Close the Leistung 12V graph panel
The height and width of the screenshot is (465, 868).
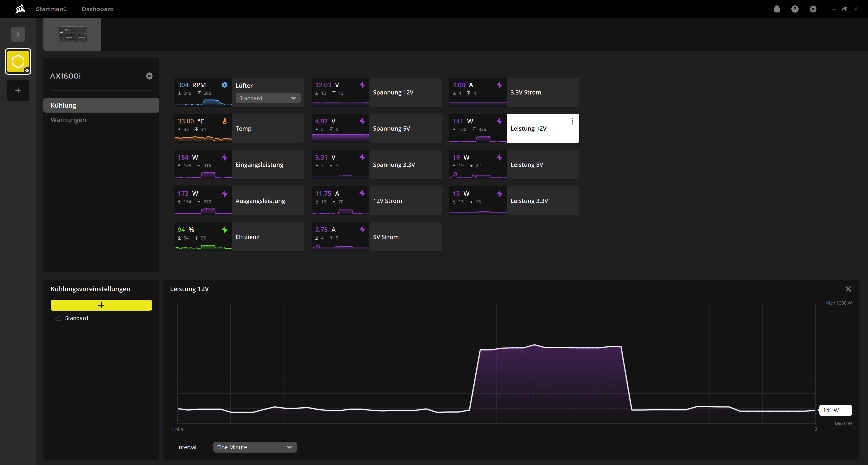pyautogui.click(x=848, y=289)
